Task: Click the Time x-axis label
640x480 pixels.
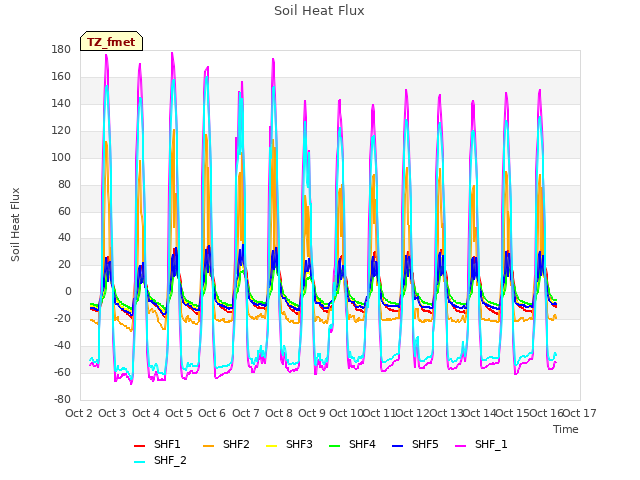Action: tap(566, 429)
